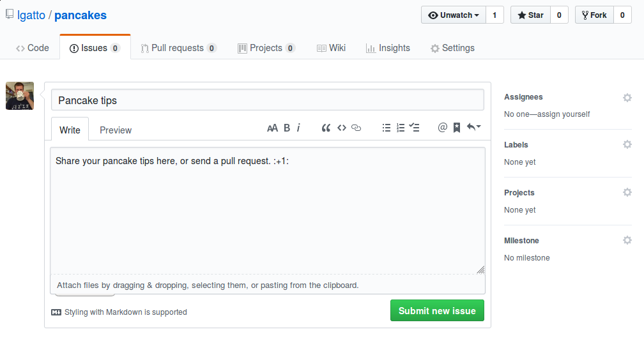
Task: Click the user avatar thumbnail
Action: tap(20, 96)
